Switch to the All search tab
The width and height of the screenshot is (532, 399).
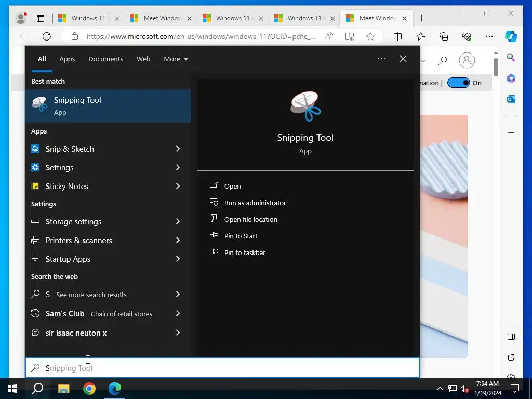tap(42, 59)
